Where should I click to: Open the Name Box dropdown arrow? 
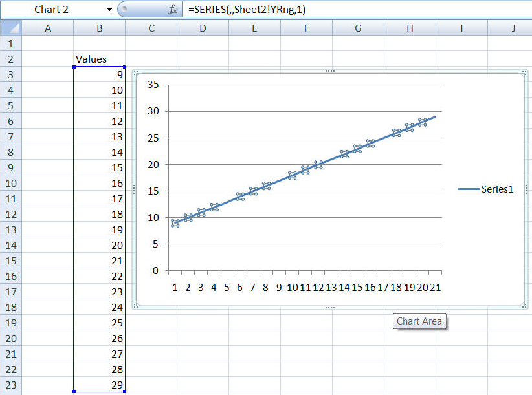coord(108,10)
